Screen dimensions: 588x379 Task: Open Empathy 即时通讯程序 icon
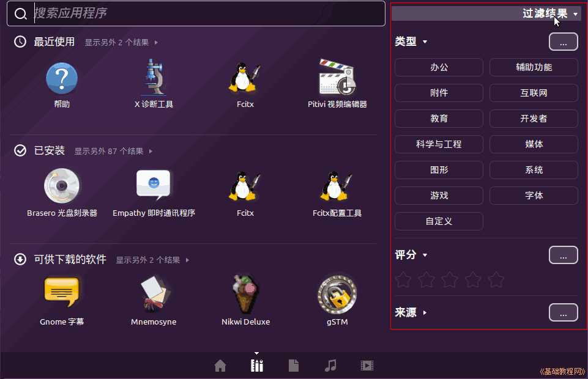pos(154,186)
